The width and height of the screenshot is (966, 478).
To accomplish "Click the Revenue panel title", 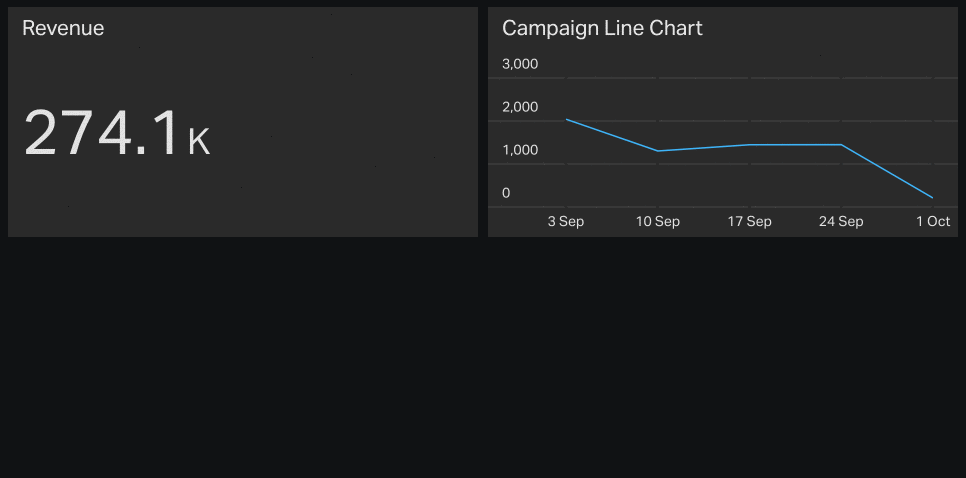I will pyautogui.click(x=63, y=28).
